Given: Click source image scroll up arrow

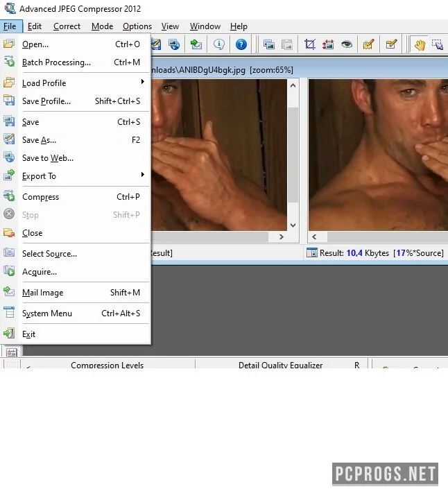Looking at the screenshot, I should pos(293,85).
